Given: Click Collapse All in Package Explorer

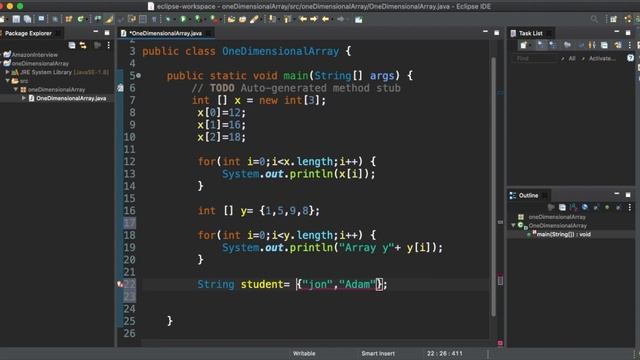Looking at the screenshot, I should [x=72, y=45].
